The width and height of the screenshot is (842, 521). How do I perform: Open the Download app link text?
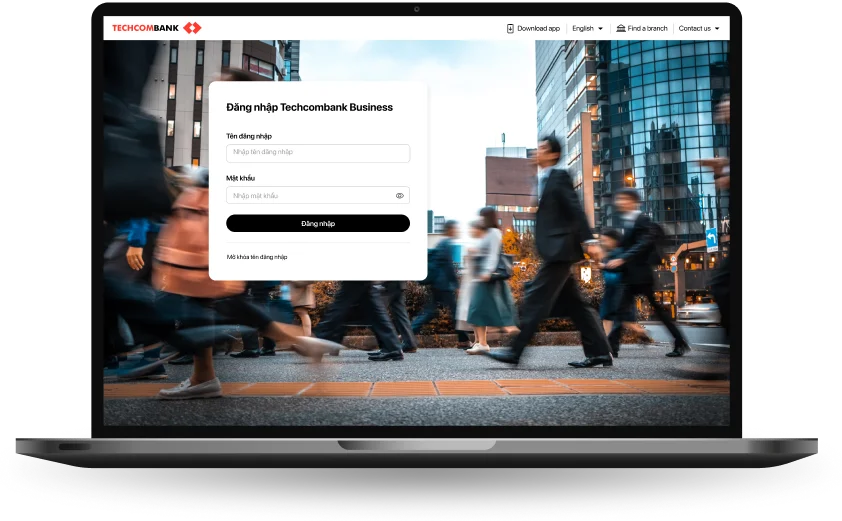coord(538,28)
